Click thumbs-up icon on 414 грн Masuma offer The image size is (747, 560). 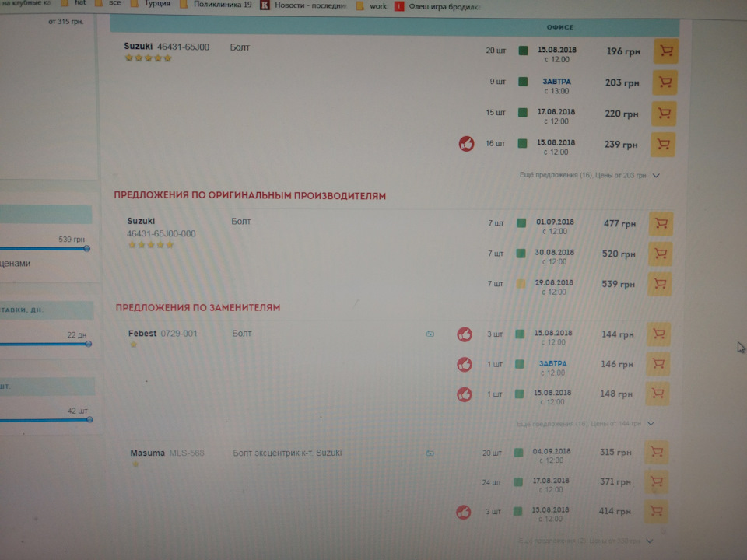pos(463,512)
